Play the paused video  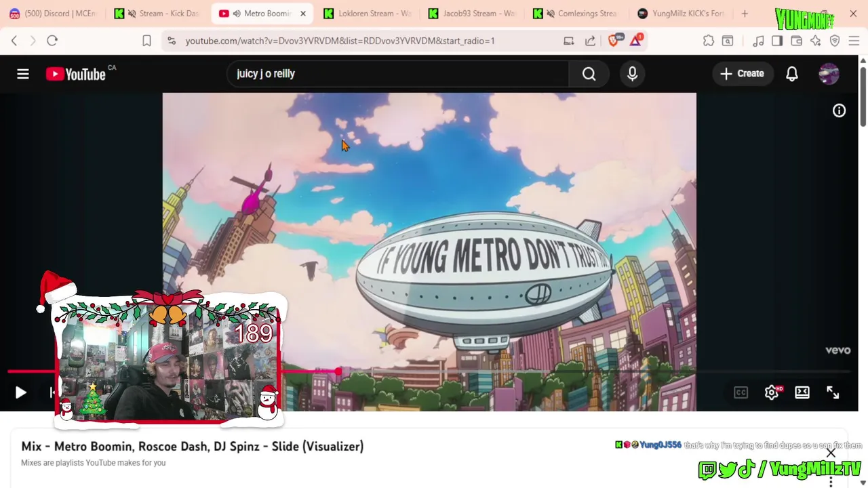pyautogui.click(x=20, y=392)
